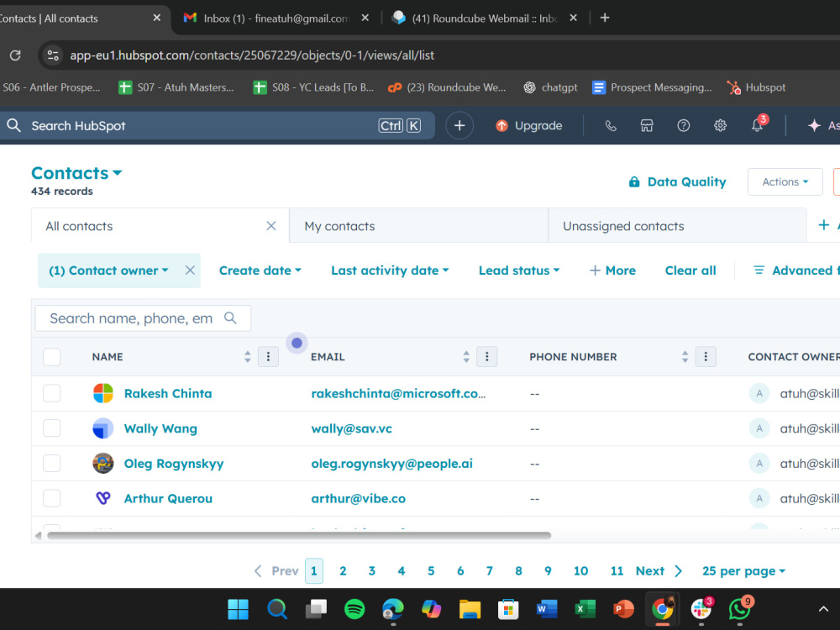Click the Data Quality lock icon
The width and height of the screenshot is (840, 630).
point(633,181)
